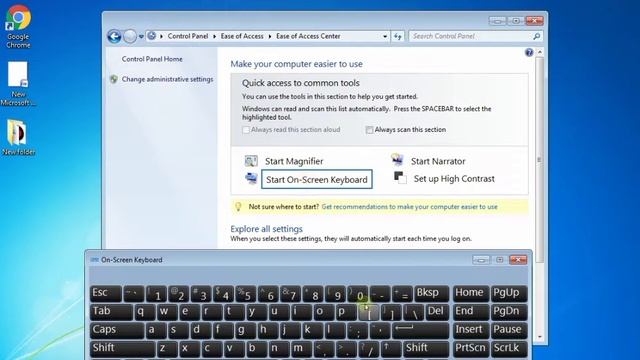This screenshot has width=640, height=360.
Task: Click Start On-Screen Keyboard link
Action: pos(317,180)
